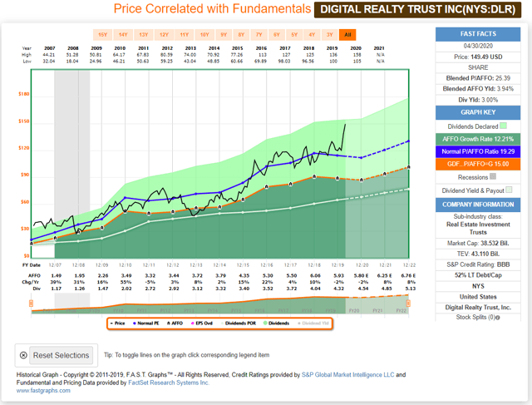Select the 11Y time range tab
This screenshot has height=405, width=532.
185,35
